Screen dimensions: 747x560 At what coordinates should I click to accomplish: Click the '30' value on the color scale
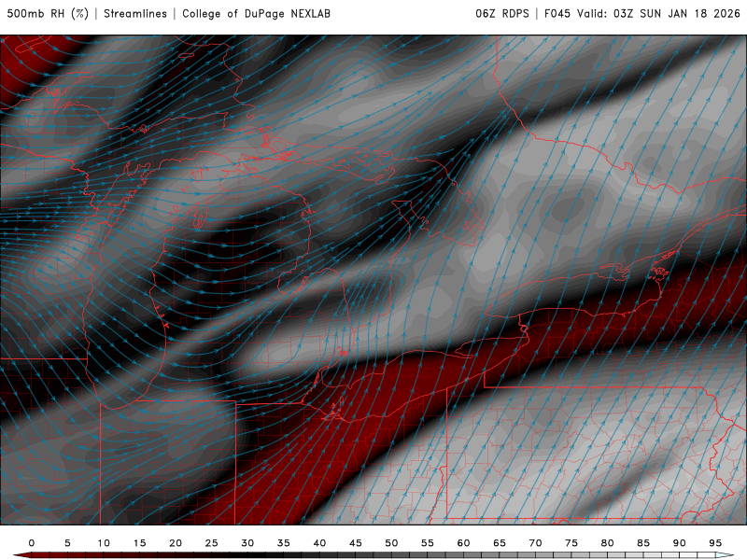pyautogui.click(x=247, y=543)
